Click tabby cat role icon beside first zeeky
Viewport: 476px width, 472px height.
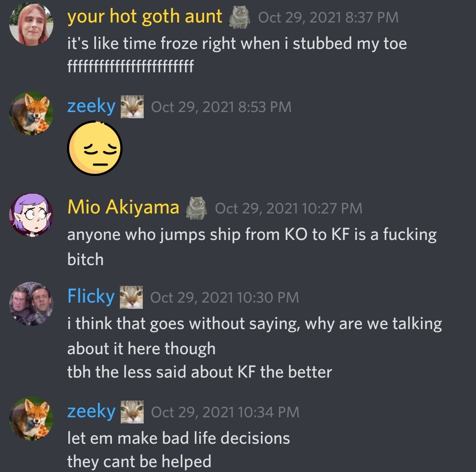click(132, 107)
